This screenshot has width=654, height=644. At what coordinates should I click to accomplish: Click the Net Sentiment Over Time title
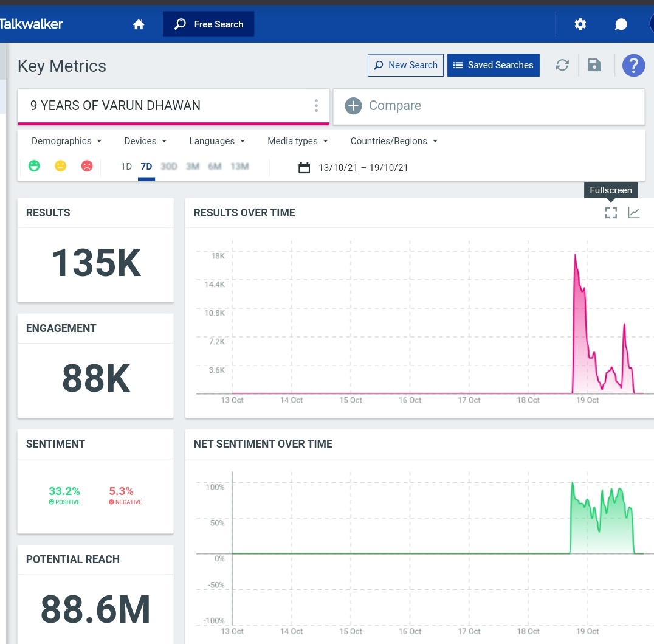pos(263,444)
